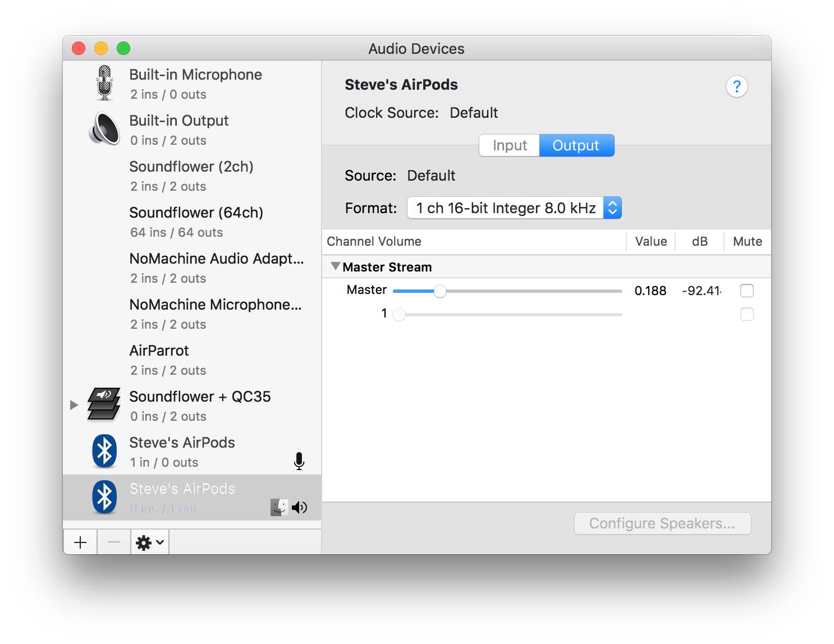Toggle the channel 1 mute checkbox
This screenshot has width=834, height=644.
tap(747, 314)
